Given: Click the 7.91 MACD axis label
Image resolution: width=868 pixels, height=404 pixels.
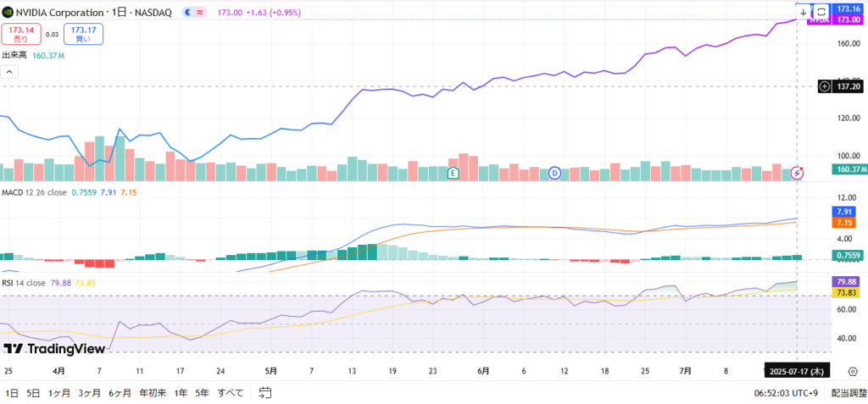Looking at the screenshot, I should (x=844, y=212).
